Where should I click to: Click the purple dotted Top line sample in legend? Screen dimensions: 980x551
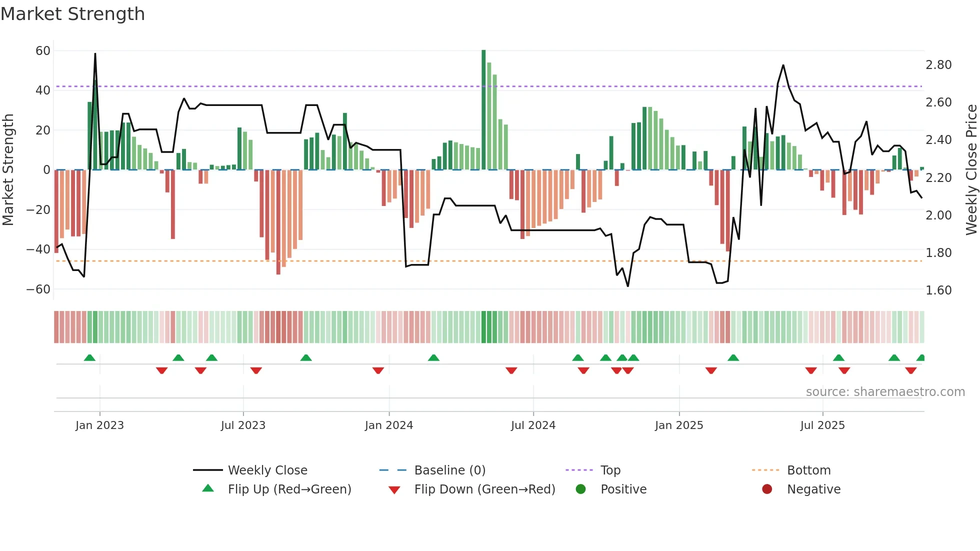[579, 470]
